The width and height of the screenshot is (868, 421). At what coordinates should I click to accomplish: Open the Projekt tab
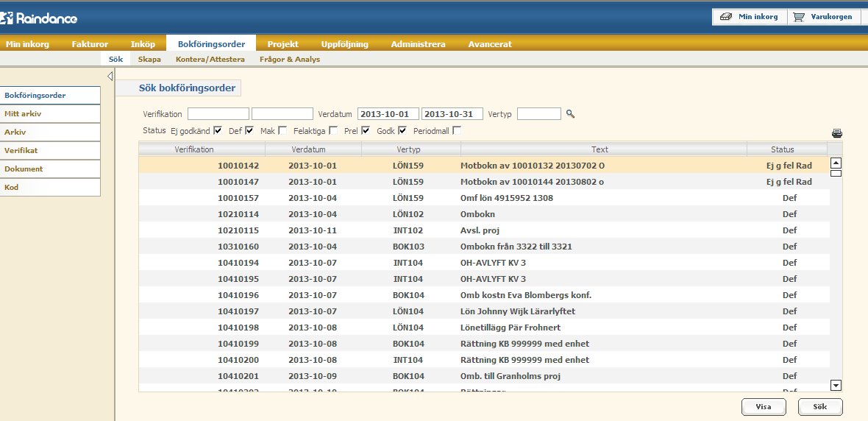[283, 43]
